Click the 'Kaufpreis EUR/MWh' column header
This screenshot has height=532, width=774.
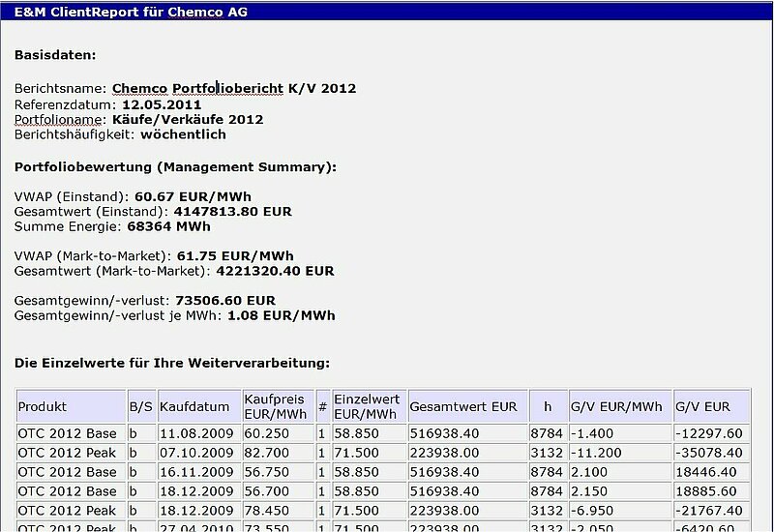click(279, 406)
